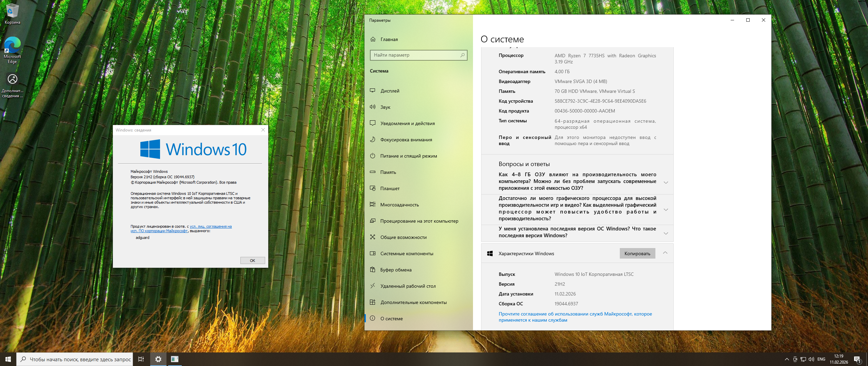Open the notification center icon
Image resolution: width=868 pixels, height=366 pixels.
tap(857, 359)
